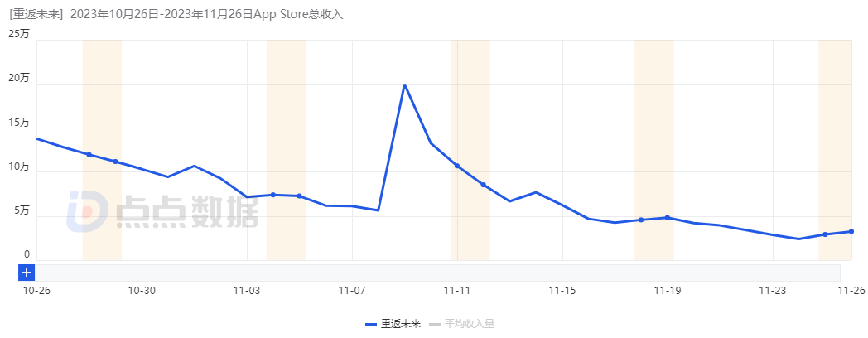Toggle the 重返未来 legend label
The height and width of the screenshot is (338, 868).
(x=401, y=324)
